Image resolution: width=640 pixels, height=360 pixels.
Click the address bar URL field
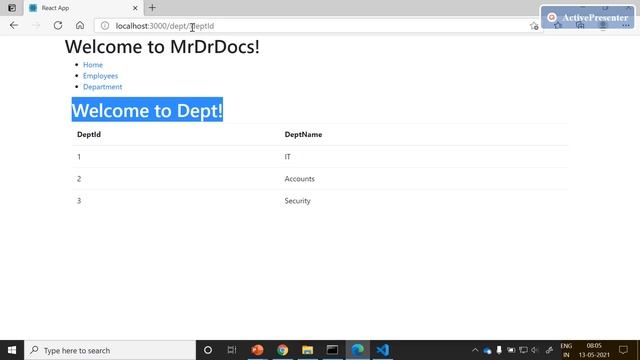click(x=318, y=26)
